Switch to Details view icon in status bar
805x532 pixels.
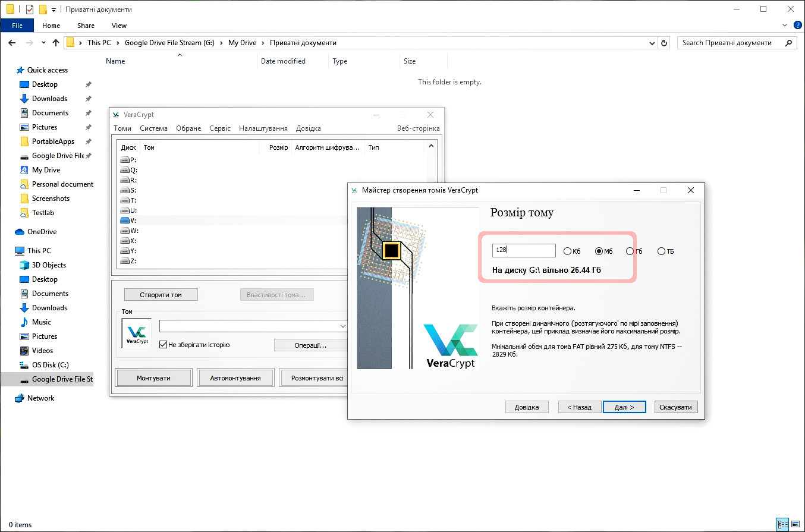pyautogui.click(x=783, y=525)
